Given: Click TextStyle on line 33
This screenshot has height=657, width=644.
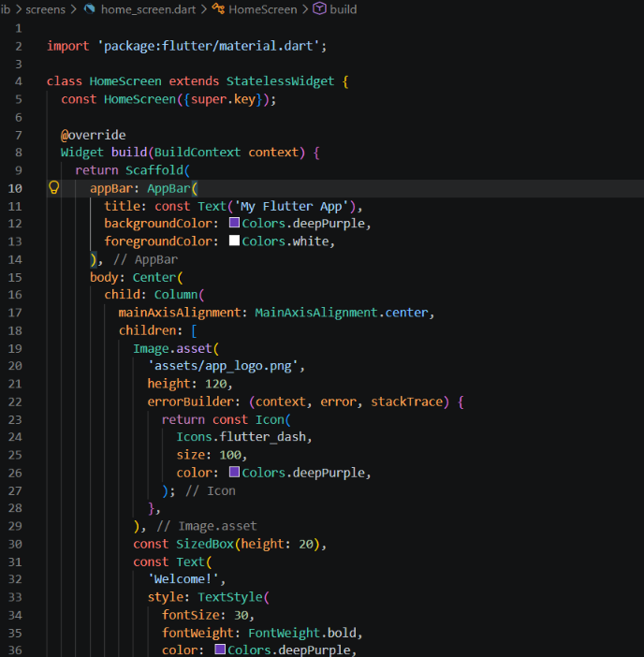Looking at the screenshot, I should 230,597.
